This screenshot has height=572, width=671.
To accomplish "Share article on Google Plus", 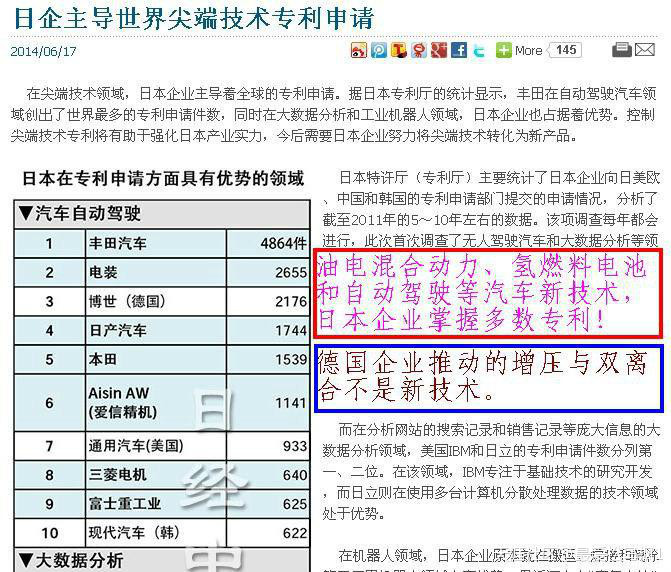I will pos(439,50).
